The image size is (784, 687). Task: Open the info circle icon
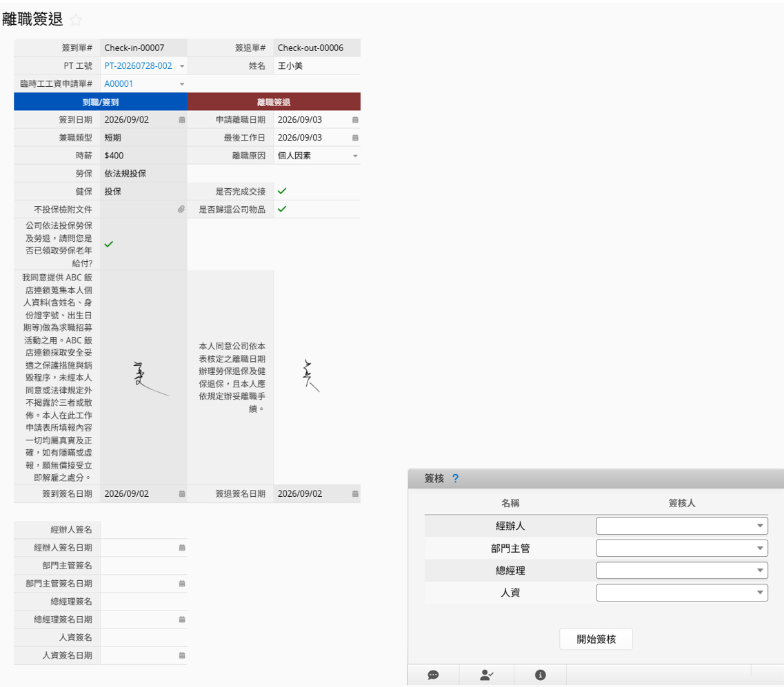point(541,675)
